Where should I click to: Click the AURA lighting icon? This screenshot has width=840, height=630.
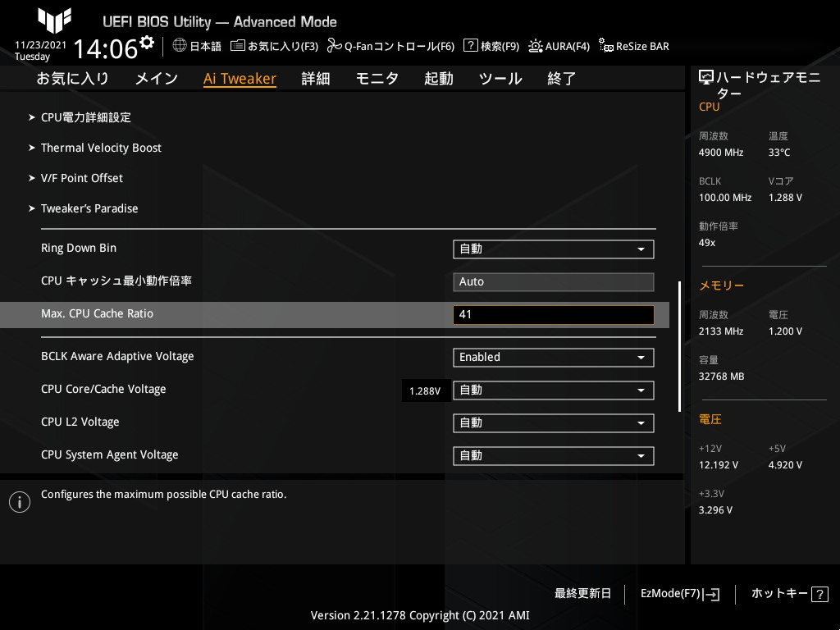[535, 46]
